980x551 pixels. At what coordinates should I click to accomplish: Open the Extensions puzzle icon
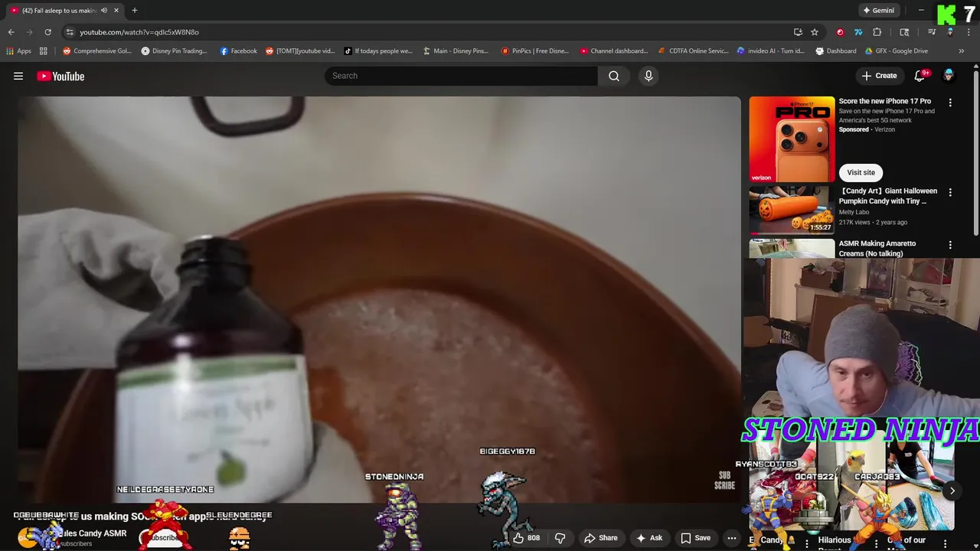coord(877,32)
